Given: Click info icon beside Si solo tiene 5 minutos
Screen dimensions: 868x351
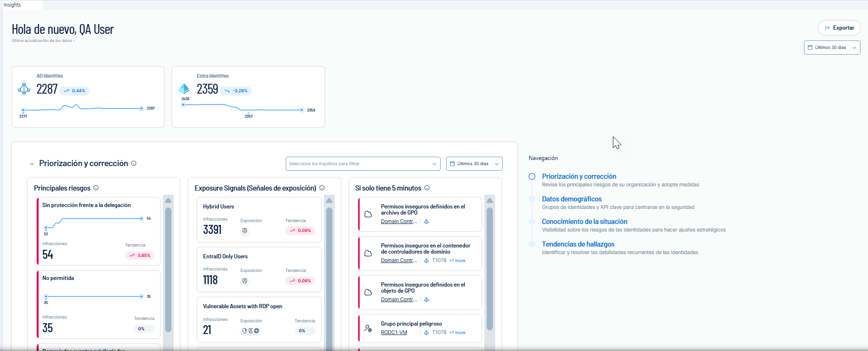Looking at the screenshot, I should click(427, 188).
